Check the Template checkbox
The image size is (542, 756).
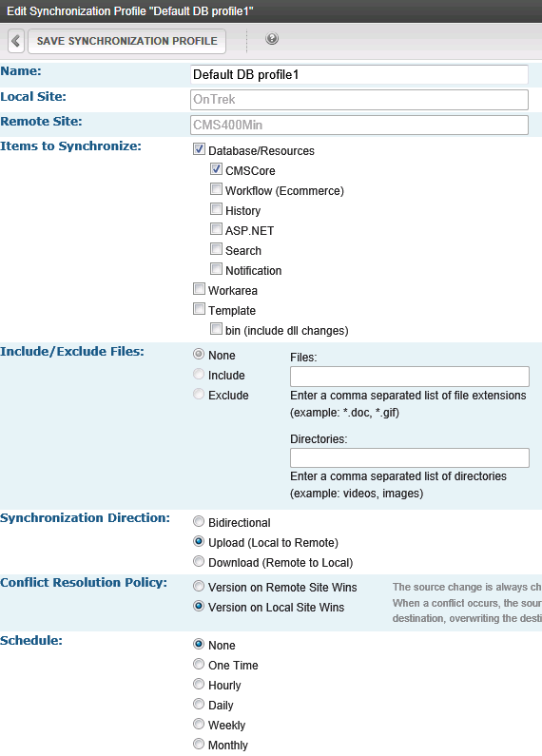[199, 309]
